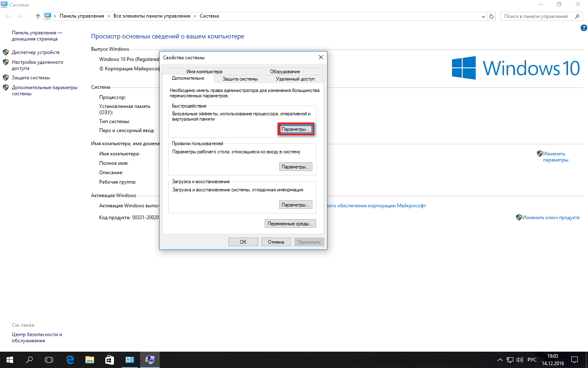Viewport: 588px width, 368px height.
Task: Click the Переменные среды button
Action: 290,224
